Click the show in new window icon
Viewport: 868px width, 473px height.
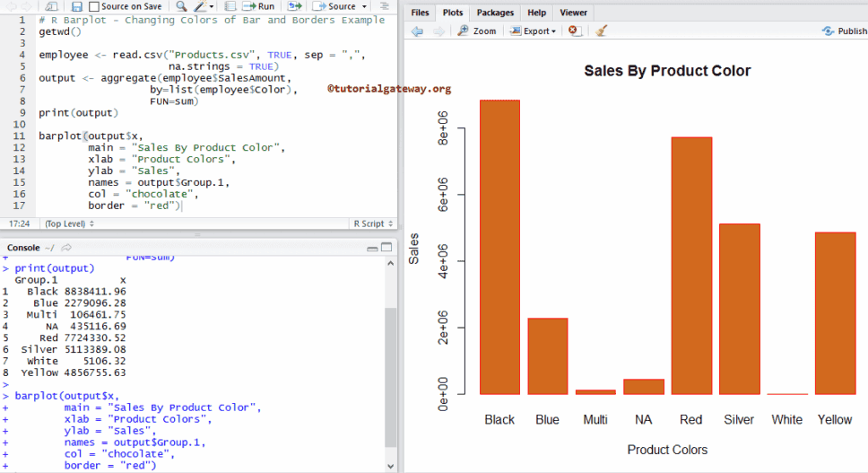coord(51,6)
